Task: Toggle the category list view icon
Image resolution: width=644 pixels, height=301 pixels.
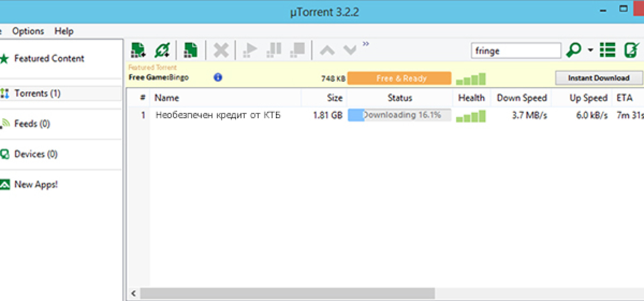Action: pyautogui.click(x=607, y=50)
